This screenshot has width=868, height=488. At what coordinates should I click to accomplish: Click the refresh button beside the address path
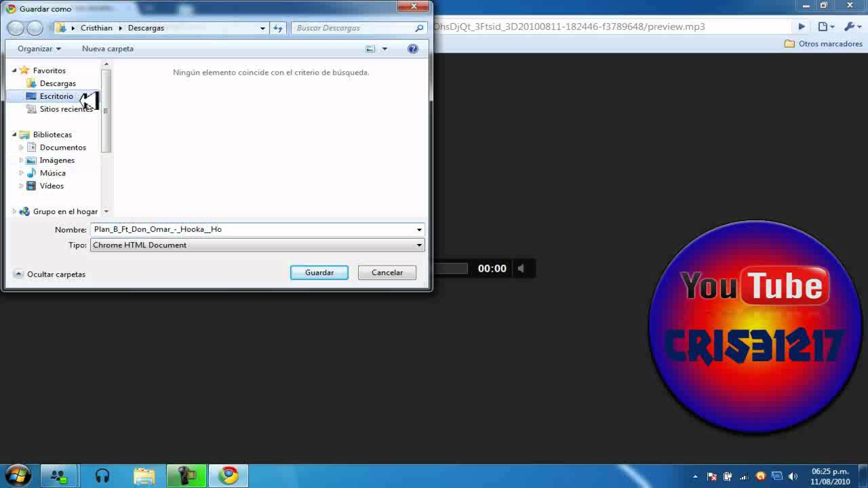pos(277,28)
